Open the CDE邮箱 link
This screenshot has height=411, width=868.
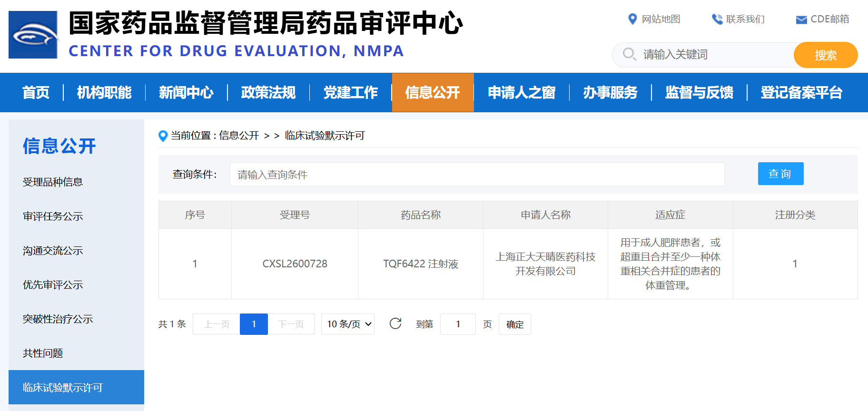830,19
